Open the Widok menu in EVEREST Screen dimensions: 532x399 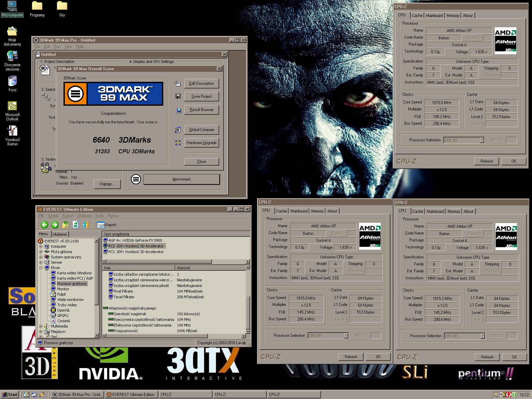pos(53,216)
